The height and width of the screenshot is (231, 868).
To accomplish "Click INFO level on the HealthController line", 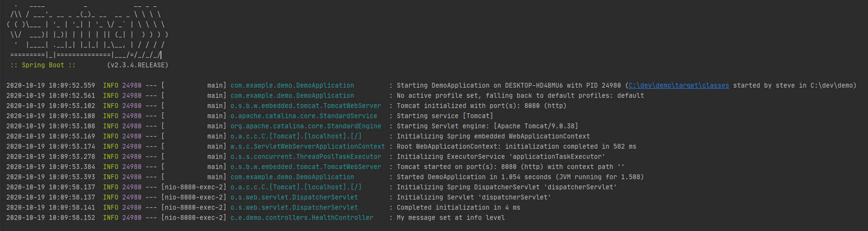I will point(111,218).
